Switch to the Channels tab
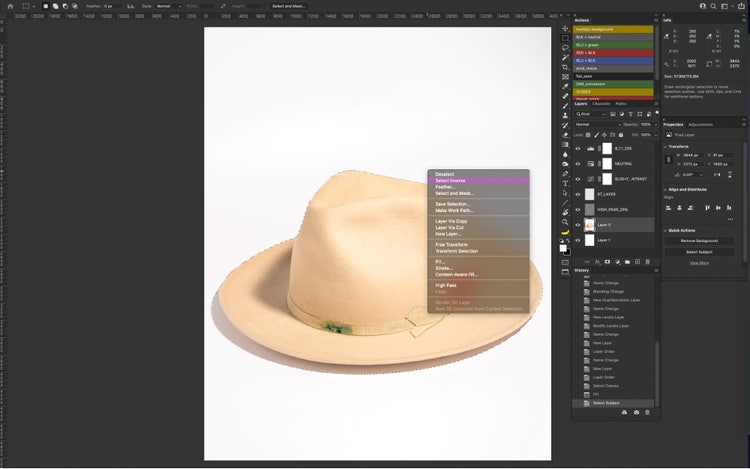The image size is (750, 469). click(601, 104)
